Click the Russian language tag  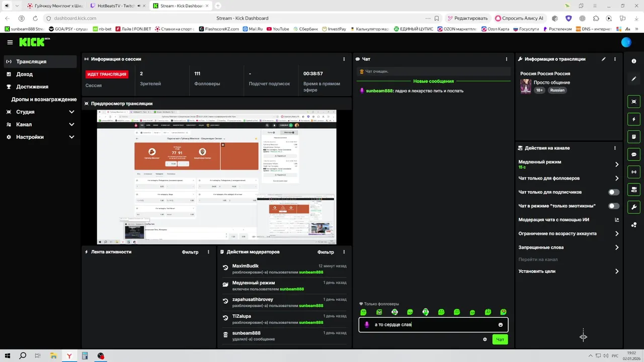pos(557,90)
